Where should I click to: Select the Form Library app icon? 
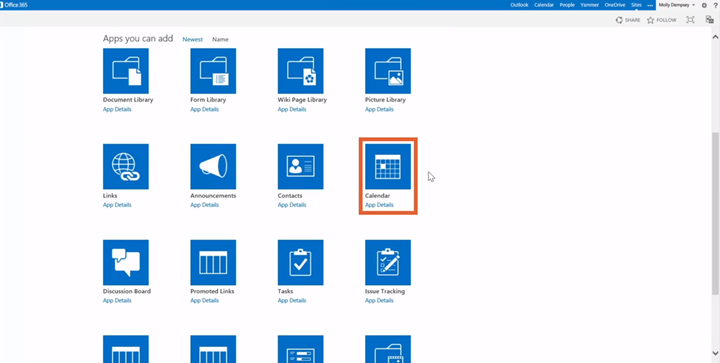click(x=213, y=71)
